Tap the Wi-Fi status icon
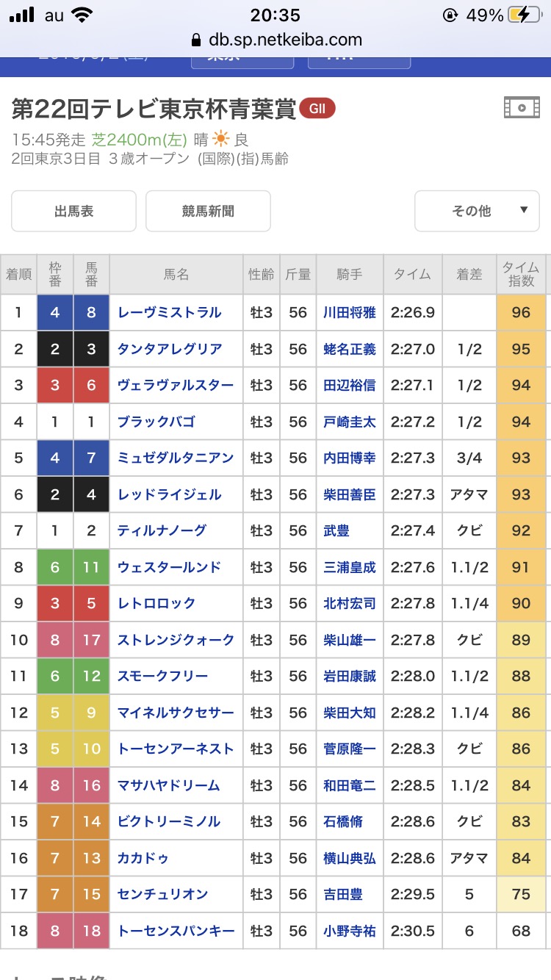 click(83, 15)
